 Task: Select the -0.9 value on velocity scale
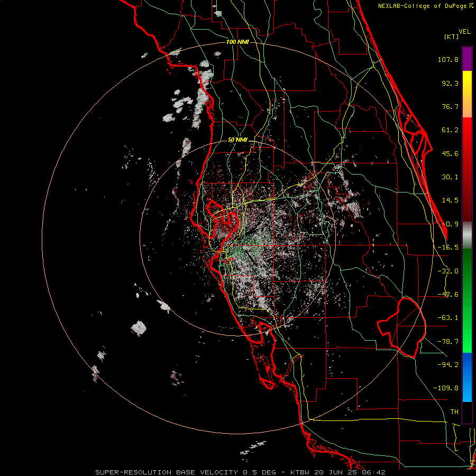(x=450, y=224)
